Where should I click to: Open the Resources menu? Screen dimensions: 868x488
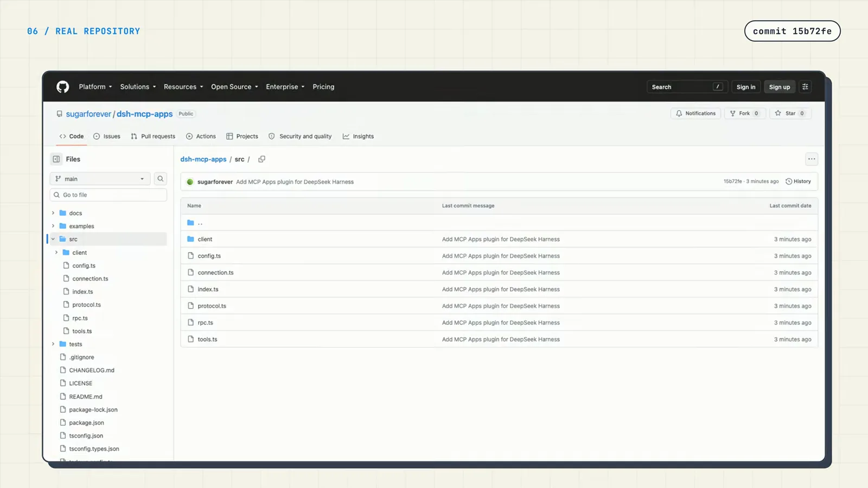(183, 87)
